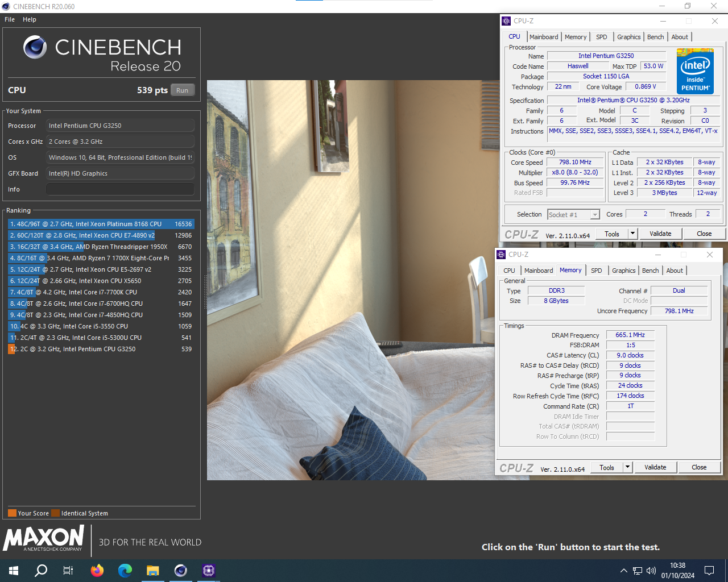728x582 pixels.
Task: Click the MAXON logo
Action: [x=44, y=538]
